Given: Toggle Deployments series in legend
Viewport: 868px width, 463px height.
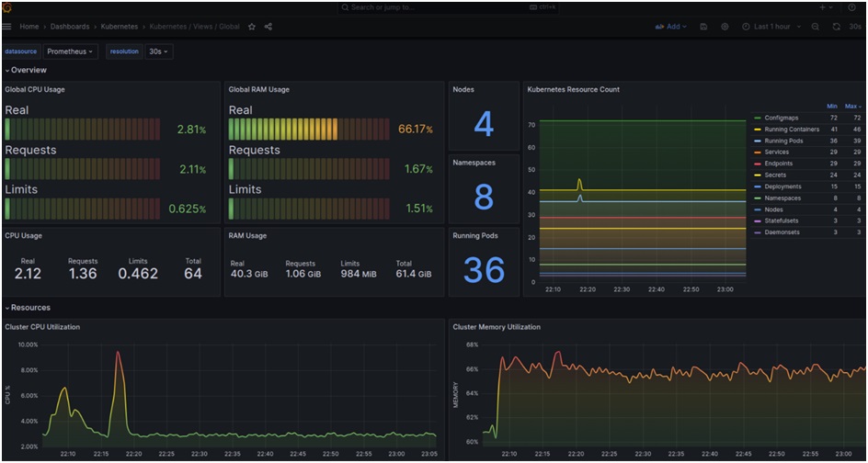Looking at the screenshot, I should [782, 186].
